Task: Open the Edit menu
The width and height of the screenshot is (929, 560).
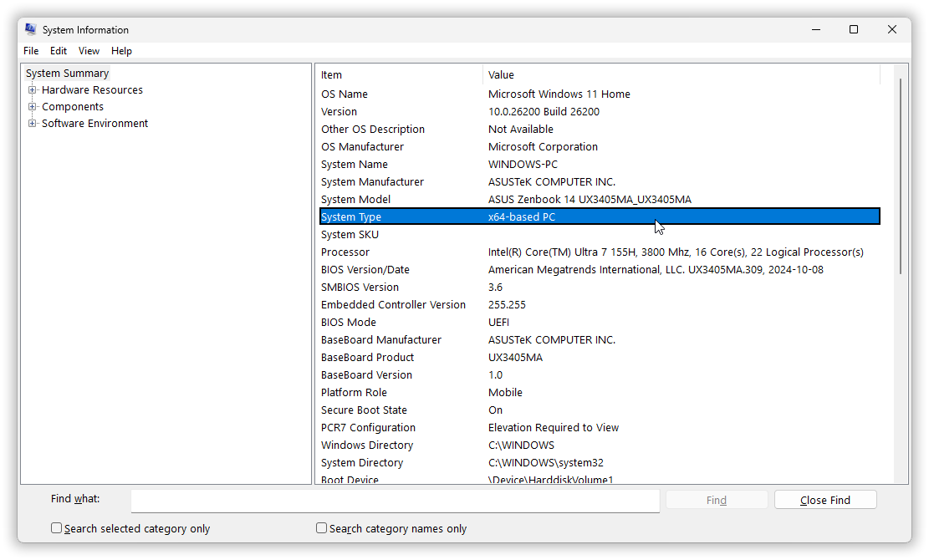Action: pos(59,51)
